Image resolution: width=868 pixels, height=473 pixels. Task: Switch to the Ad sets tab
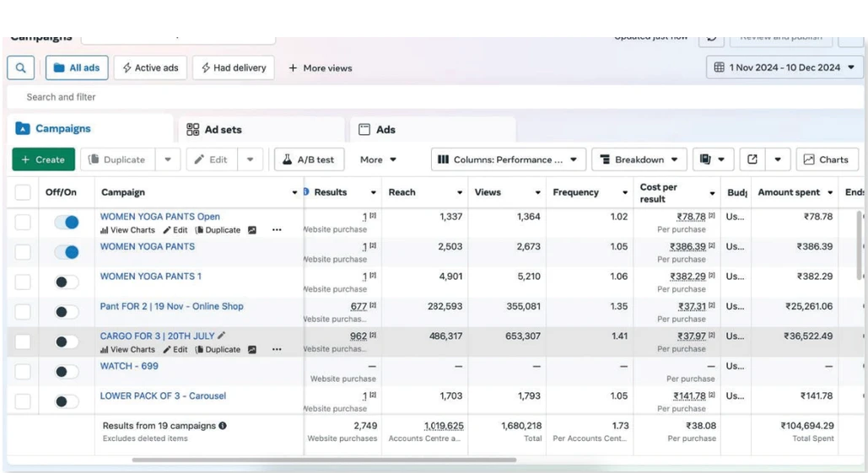click(x=261, y=130)
